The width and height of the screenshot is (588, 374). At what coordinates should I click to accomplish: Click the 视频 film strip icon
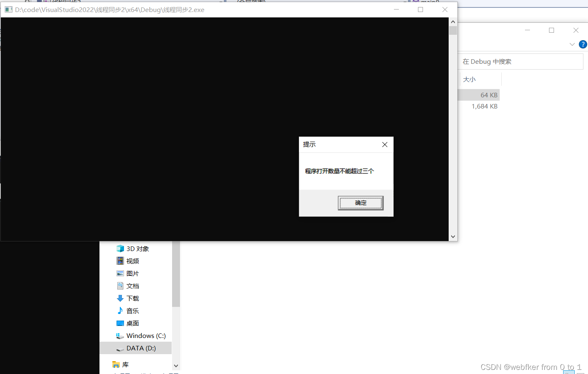coord(120,261)
